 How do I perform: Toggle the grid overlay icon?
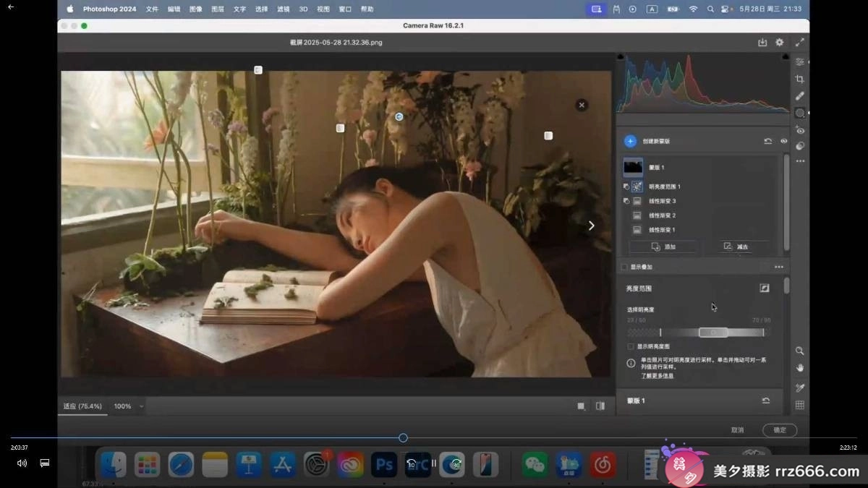point(800,406)
